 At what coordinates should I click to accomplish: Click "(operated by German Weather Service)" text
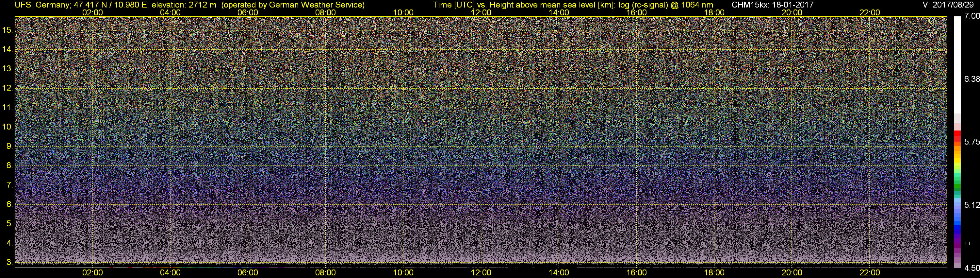tap(293, 5)
